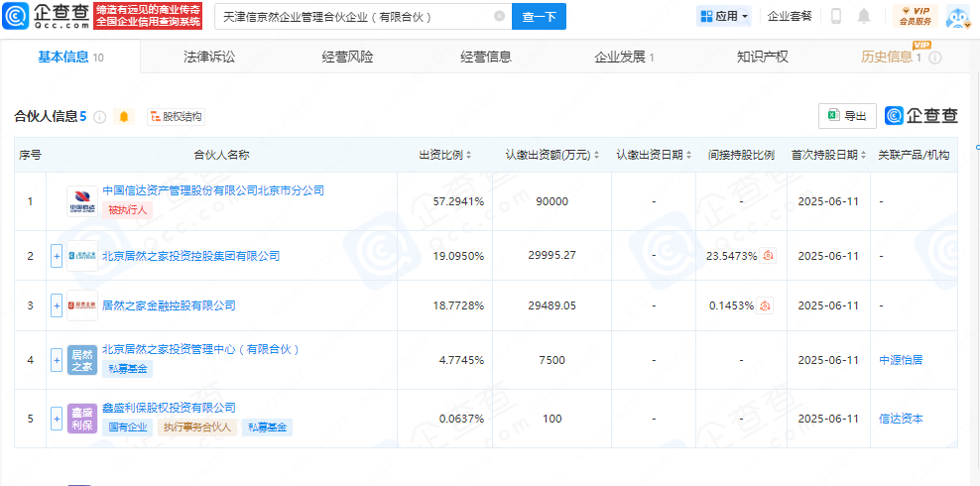
Task: Expand row 3 居然之家金融控股 with plus
Action: click(57, 305)
